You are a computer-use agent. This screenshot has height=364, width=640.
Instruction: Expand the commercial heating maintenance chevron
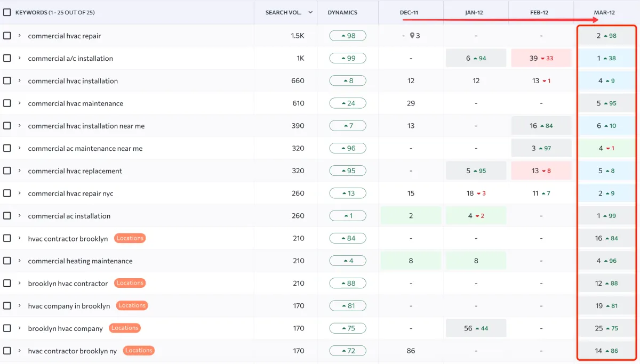[20, 261]
